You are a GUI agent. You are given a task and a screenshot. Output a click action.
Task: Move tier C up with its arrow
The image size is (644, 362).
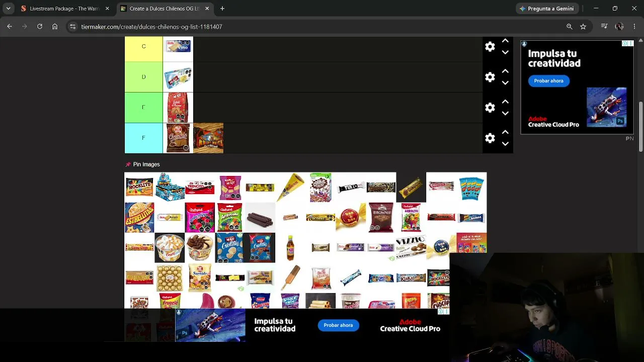point(505,41)
